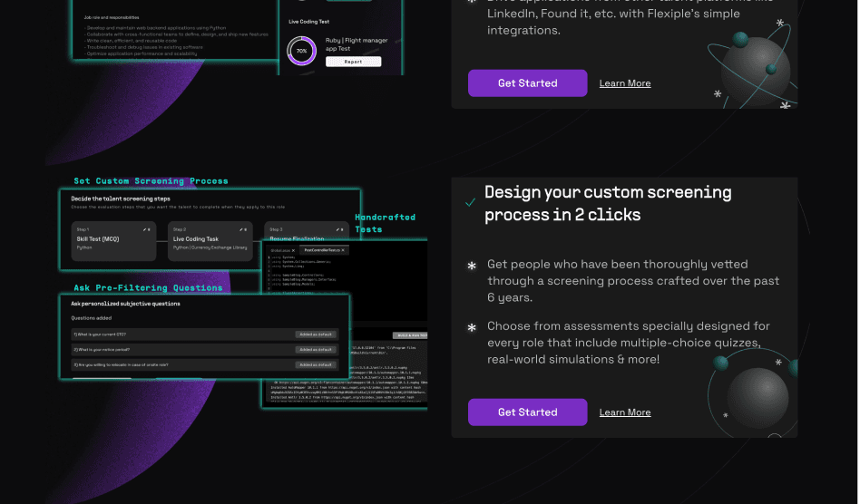Click the 'Handcrafted Tests' label
860x504 pixels.
pos(385,223)
